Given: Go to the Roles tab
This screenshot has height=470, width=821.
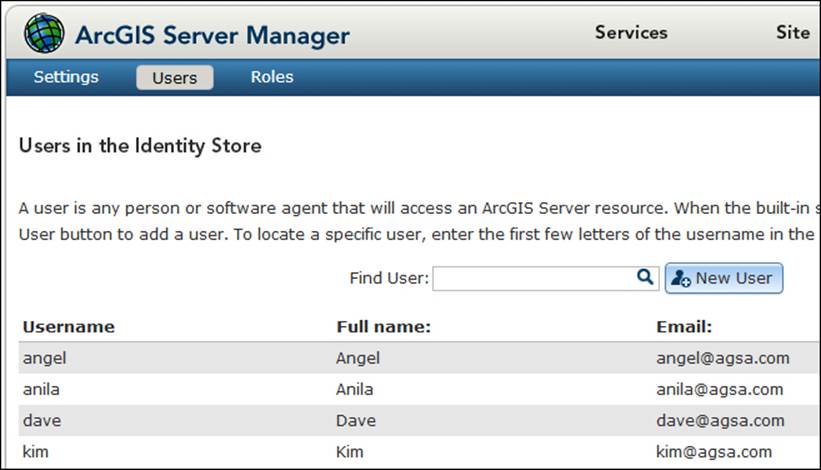Looking at the screenshot, I should [272, 77].
